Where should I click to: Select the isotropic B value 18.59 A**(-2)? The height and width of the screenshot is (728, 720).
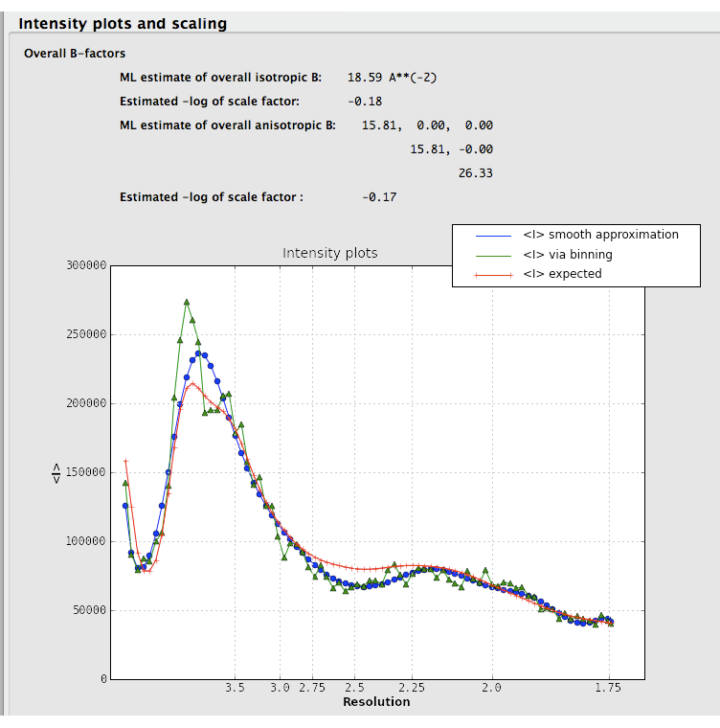tap(392, 78)
